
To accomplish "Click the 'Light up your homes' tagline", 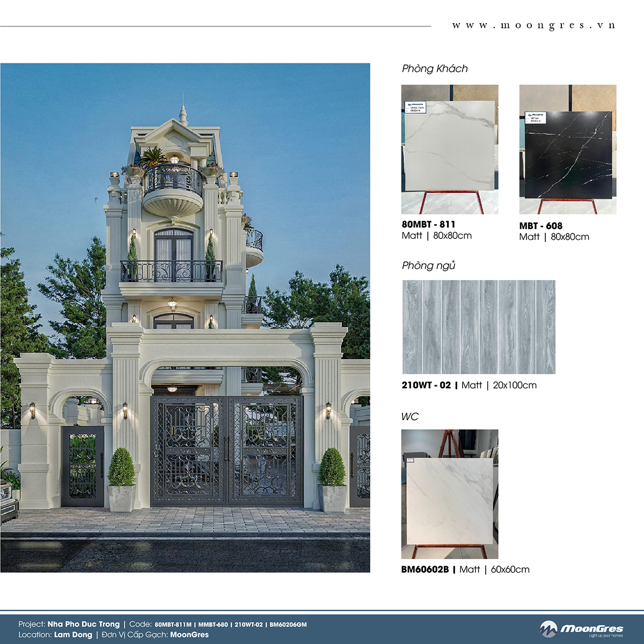I will coord(606,635).
